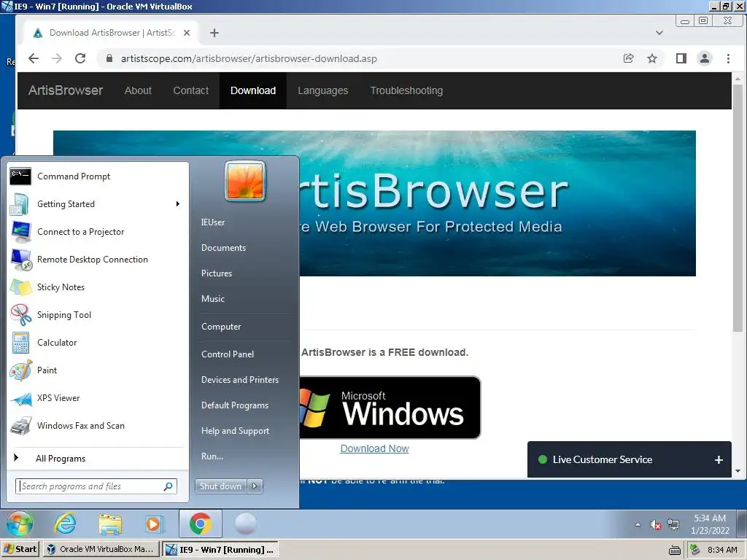Screen dimensions: 747x560
Task: Click the gray sphere taskbar icon
Action: coord(246,524)
